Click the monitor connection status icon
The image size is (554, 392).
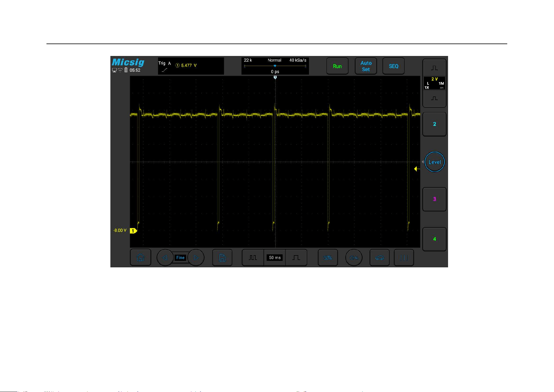pos(114,70)
